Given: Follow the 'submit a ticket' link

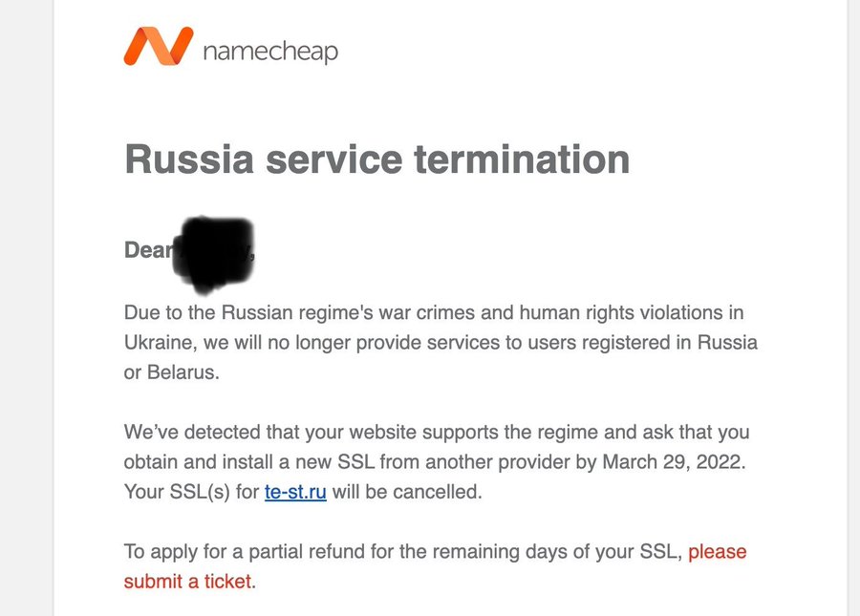Looking at the screenshot, I should click(187, 582).
